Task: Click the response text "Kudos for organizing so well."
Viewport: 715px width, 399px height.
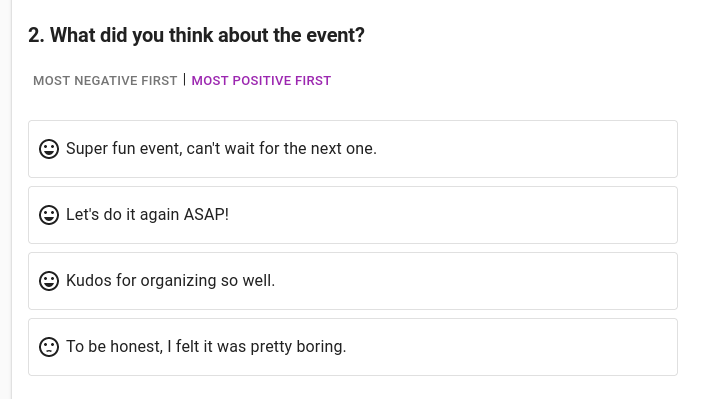Action: [171, 280]
